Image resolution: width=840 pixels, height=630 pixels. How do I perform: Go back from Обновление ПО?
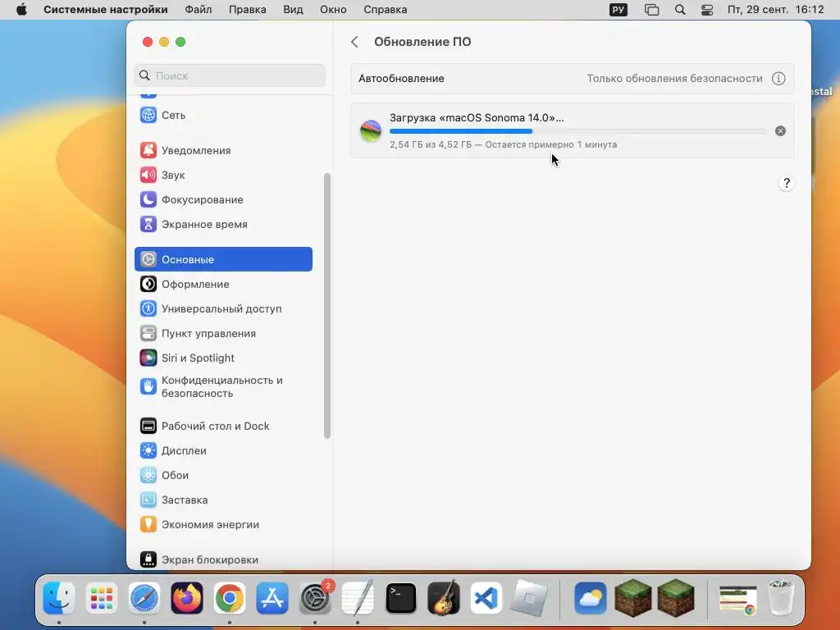[x=354, y=42]
